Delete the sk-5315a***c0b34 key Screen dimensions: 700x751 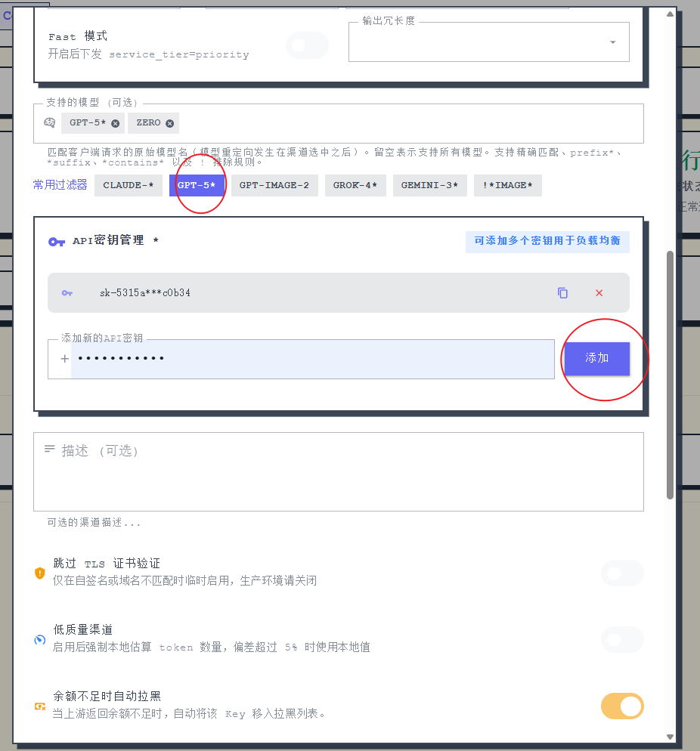tap(599, 292)
